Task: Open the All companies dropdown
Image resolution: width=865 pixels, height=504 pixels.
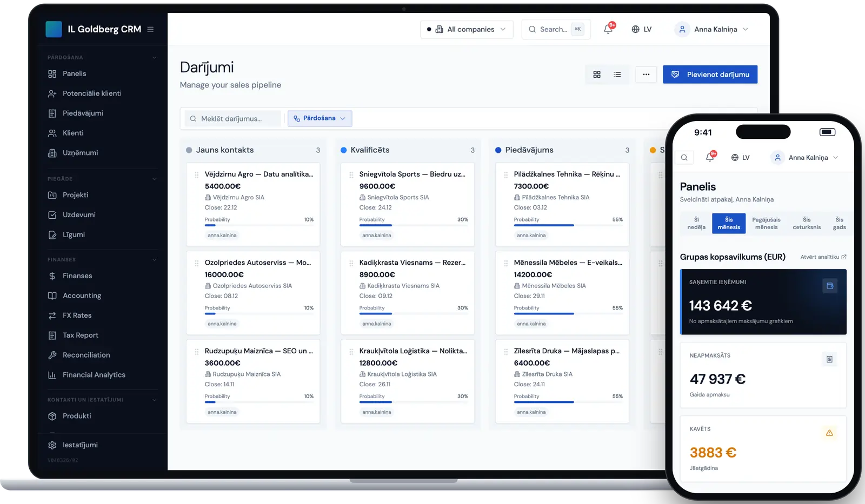Action: [466, 29]
